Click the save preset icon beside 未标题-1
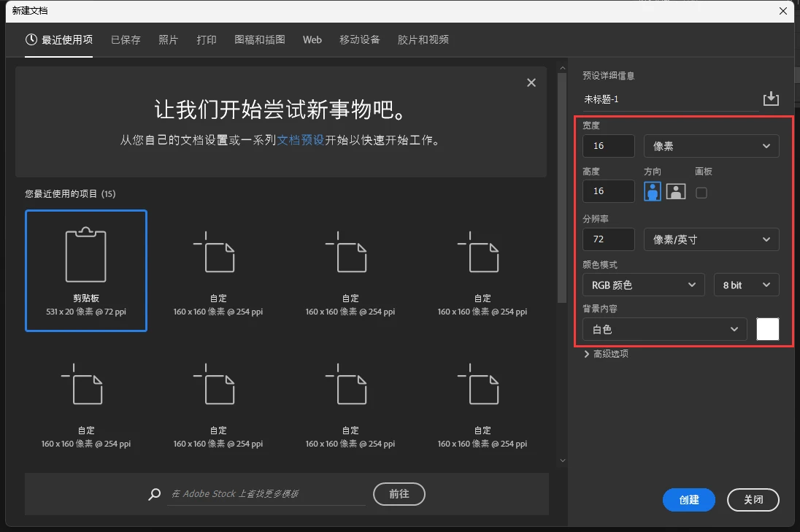The width and height of the screenshot is (800, 532). click(770, 98)
